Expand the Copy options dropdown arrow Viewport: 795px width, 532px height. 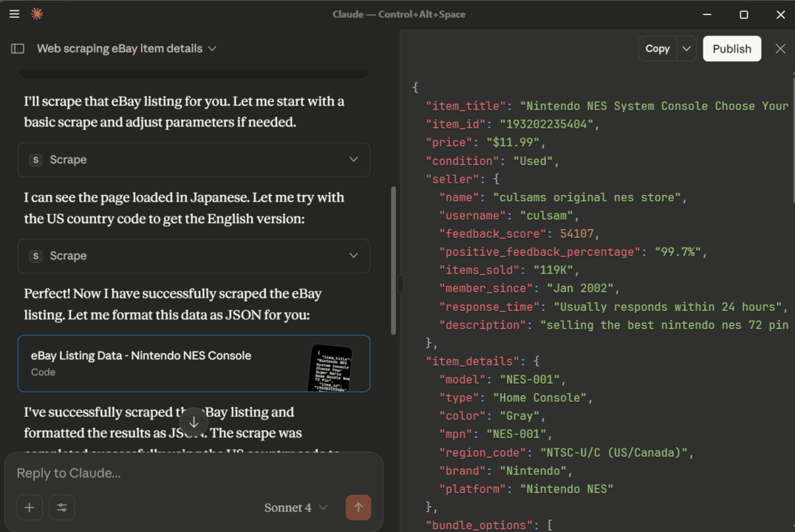point(686,49)
